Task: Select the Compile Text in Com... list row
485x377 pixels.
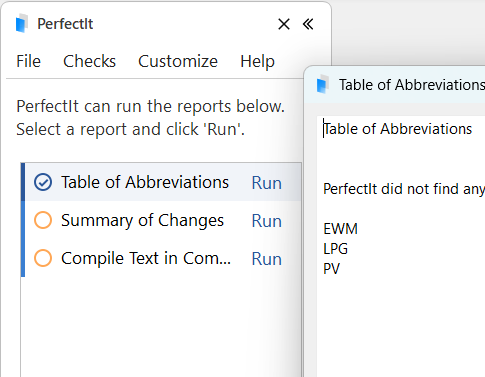Action: (x=161, y=258)
